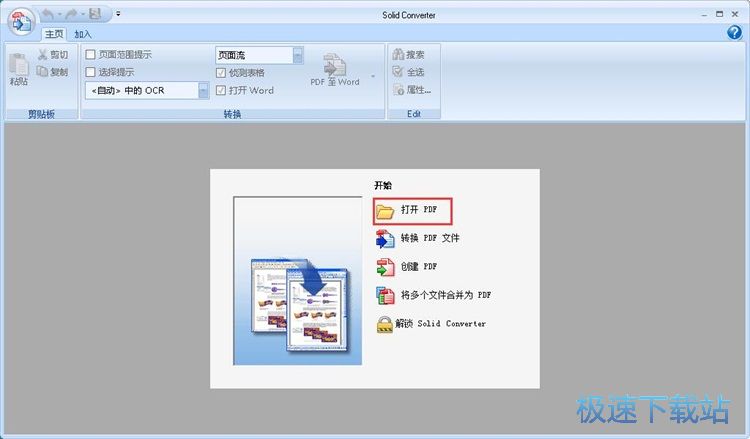Click the 剪切 scissors icon
The height and width of the screenshot is (439, 750).
[x=43, y=55]
